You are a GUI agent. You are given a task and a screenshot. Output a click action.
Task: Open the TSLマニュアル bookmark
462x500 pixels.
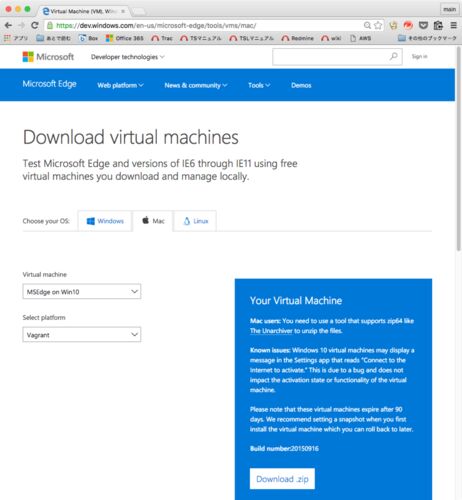[252, 38]
